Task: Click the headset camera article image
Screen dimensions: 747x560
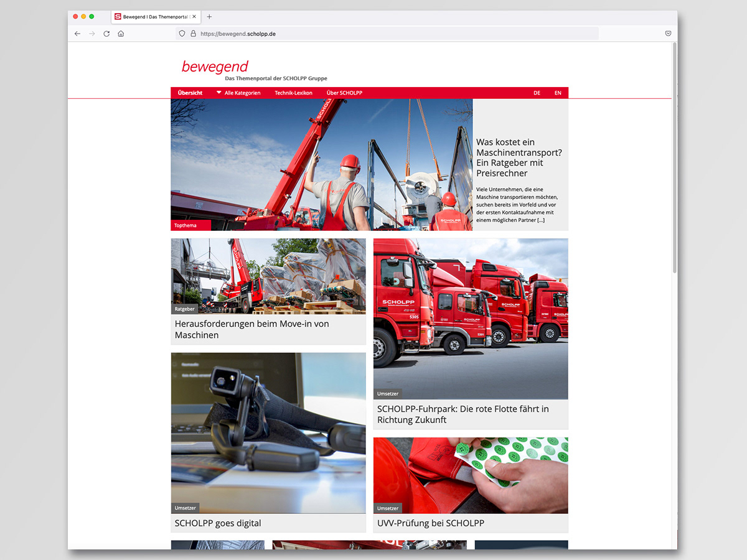Action: (x=268, y=433)
